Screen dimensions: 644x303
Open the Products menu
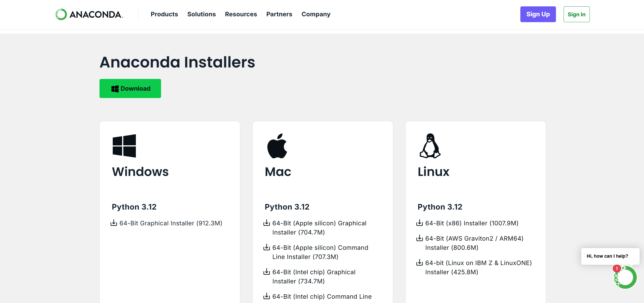[x=164, y=14]
